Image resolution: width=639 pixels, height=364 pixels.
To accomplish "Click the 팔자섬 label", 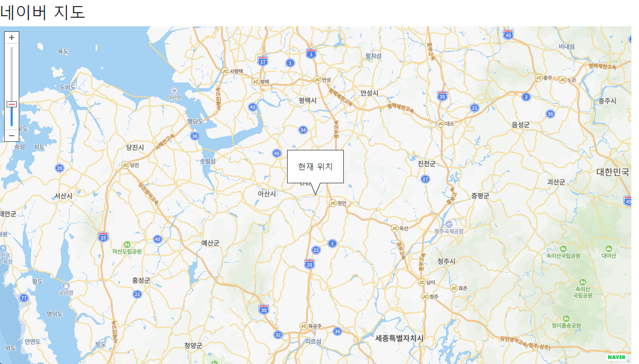I will (373, 56).
